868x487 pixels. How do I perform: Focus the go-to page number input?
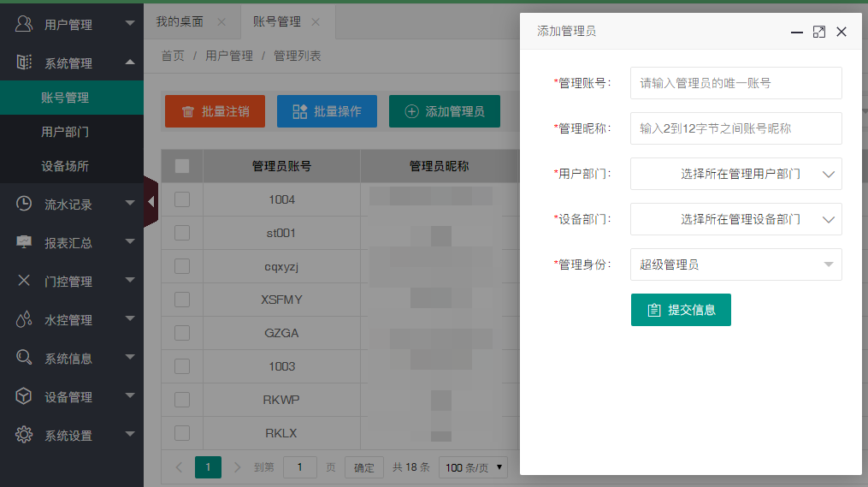[x=299, y=467]
